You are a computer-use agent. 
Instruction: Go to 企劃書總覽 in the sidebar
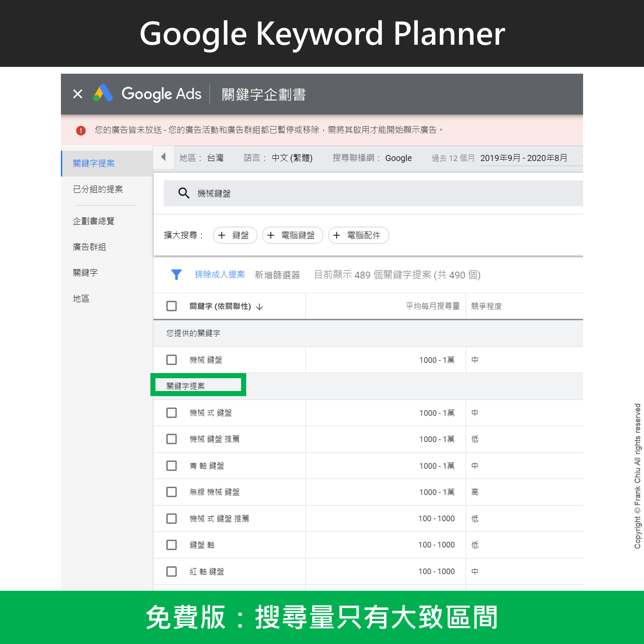94,221
